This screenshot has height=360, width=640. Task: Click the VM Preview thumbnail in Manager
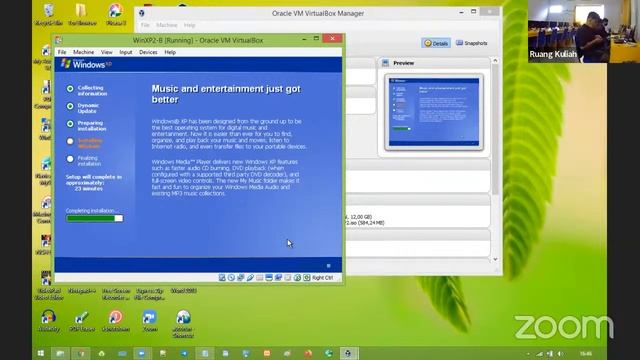(434, 112)
